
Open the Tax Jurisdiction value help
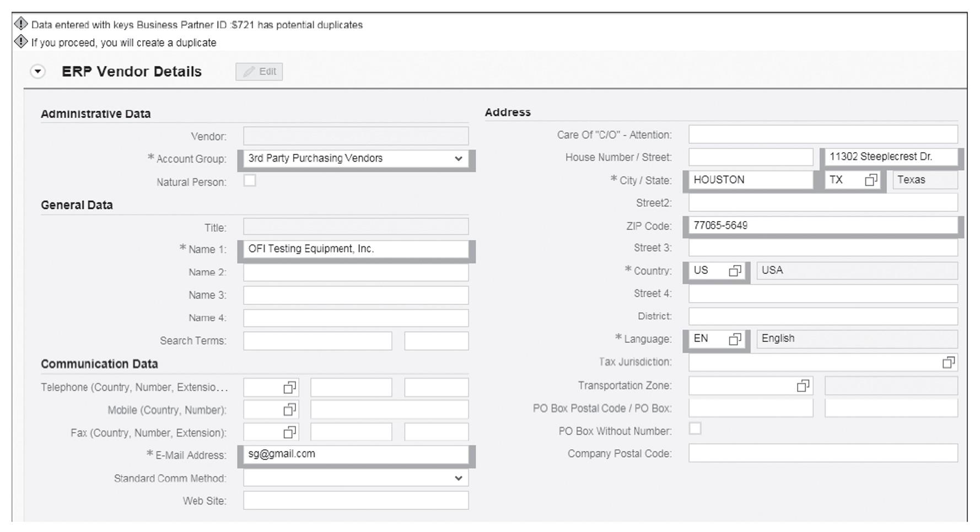949,362
